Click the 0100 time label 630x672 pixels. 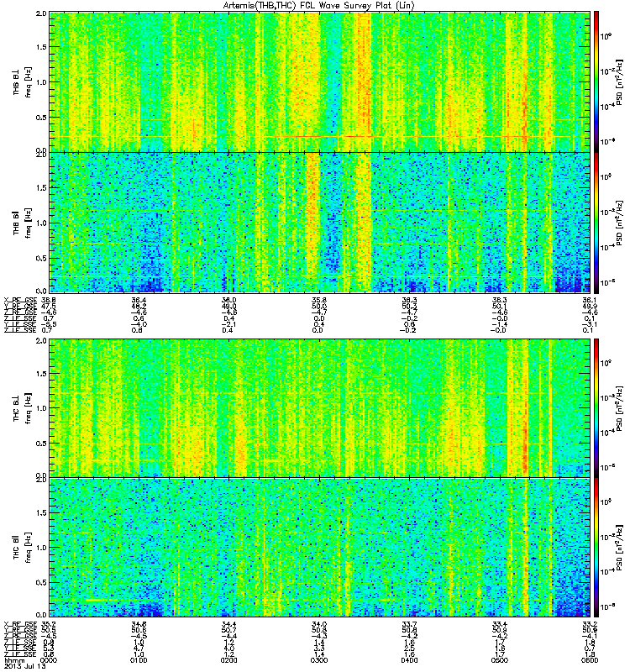pyautogui.click(x=139, y=660)
